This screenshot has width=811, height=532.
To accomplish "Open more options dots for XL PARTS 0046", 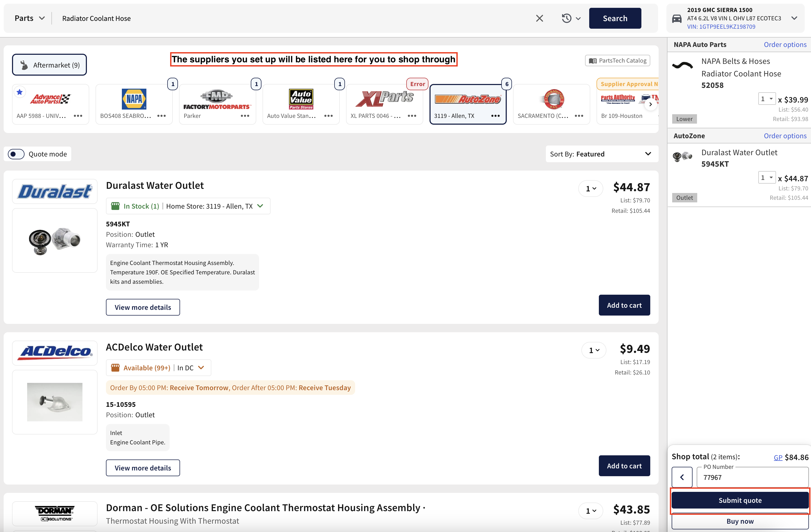I will coord(412,116).
